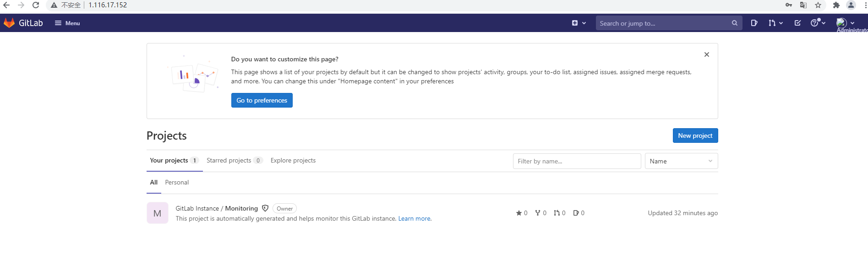This screenshot has height=271, width=868.
Task: Reload the page with browser refresh
Action: 36,5
